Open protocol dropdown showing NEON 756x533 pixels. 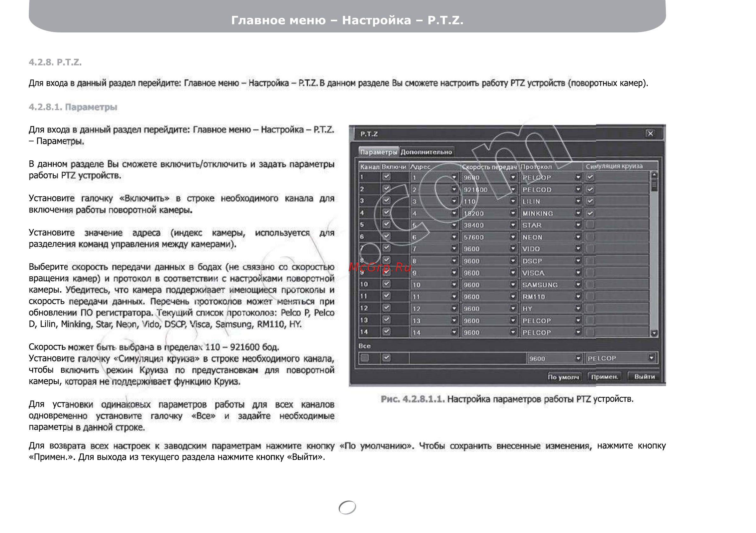578,237
